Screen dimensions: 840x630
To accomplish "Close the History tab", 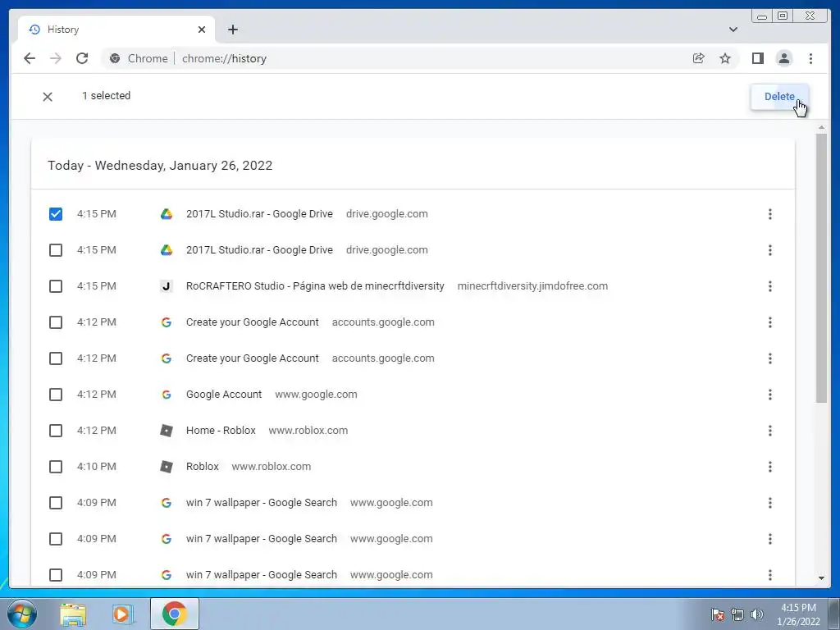I will click(202, 30).
